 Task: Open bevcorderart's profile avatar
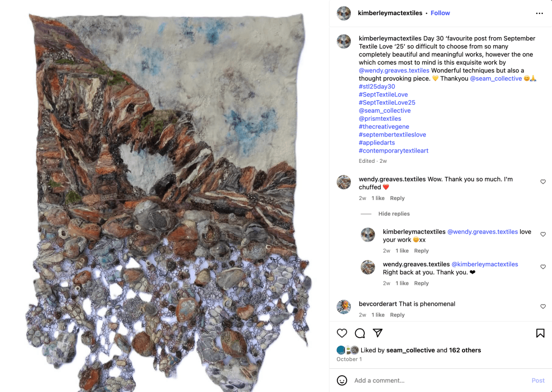[x=343, y=307]
